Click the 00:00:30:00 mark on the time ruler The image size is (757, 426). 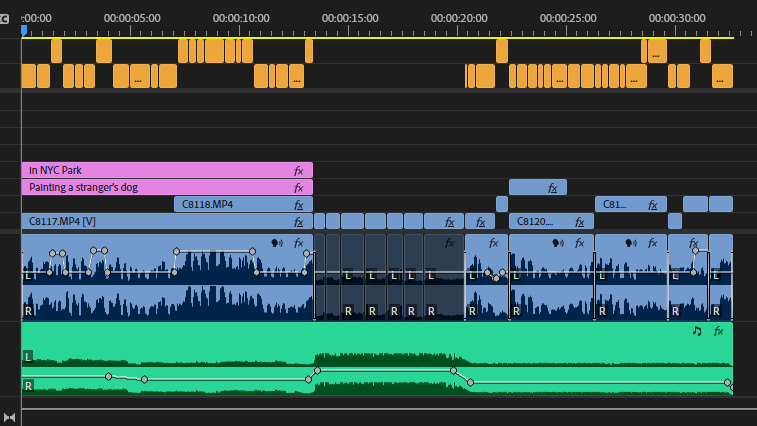[677, 18]
